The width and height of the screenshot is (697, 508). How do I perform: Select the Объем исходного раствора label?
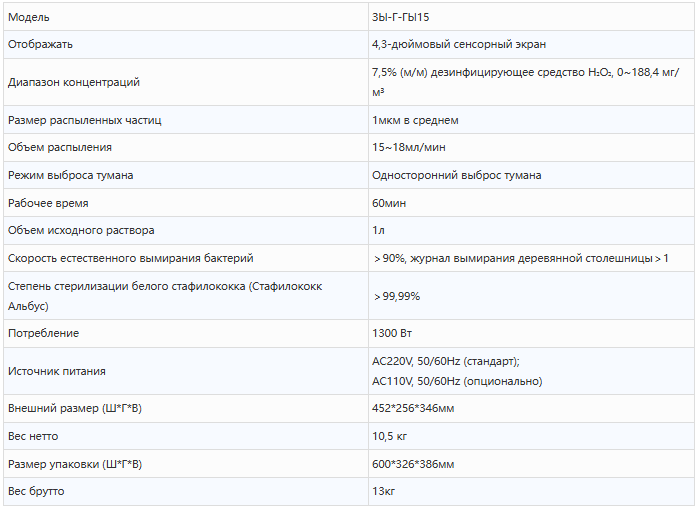(x=81, y=230)
